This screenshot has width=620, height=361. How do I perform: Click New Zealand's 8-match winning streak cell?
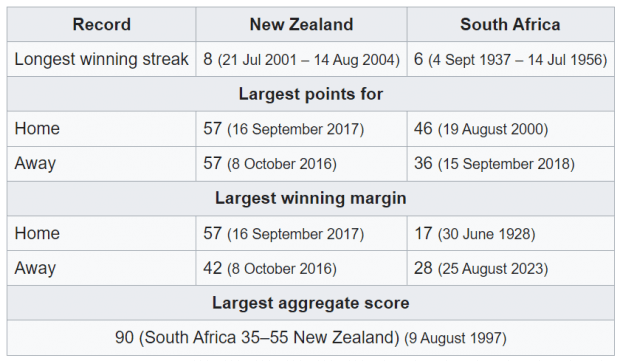[x=301, y=59]
